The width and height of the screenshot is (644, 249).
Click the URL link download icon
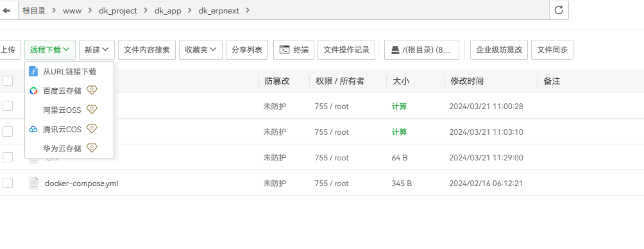(33, 71)
